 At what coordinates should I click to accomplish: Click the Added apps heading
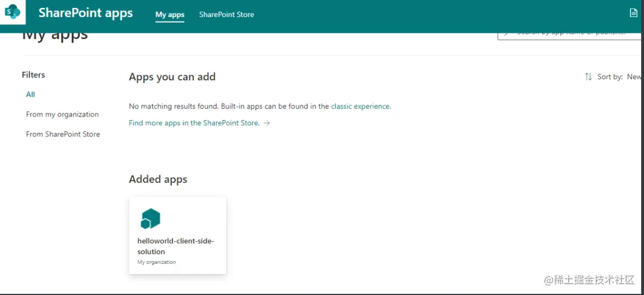click(x=158, y=179)
